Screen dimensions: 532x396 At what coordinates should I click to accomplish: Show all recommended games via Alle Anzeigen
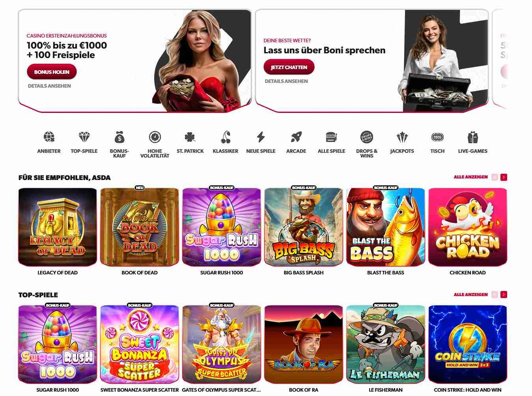coord(470,177)
